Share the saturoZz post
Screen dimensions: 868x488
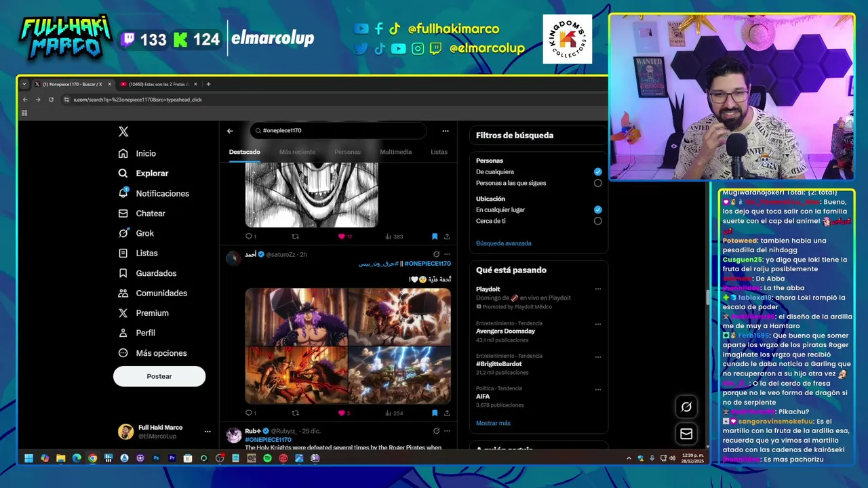(x=447, y=413)
